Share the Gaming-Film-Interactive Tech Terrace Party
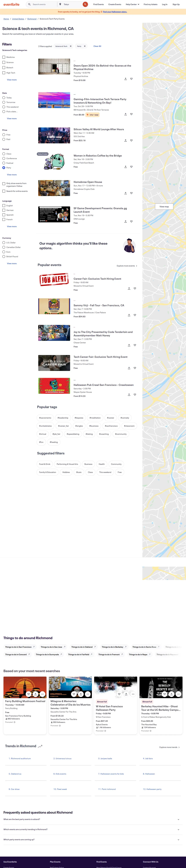 126,114
